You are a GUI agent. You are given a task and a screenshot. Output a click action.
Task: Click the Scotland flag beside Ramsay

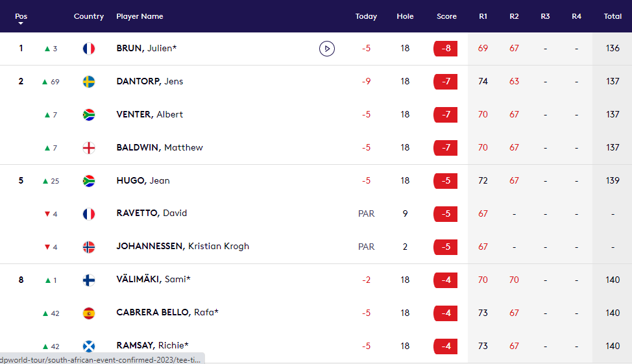coord(89,346)
